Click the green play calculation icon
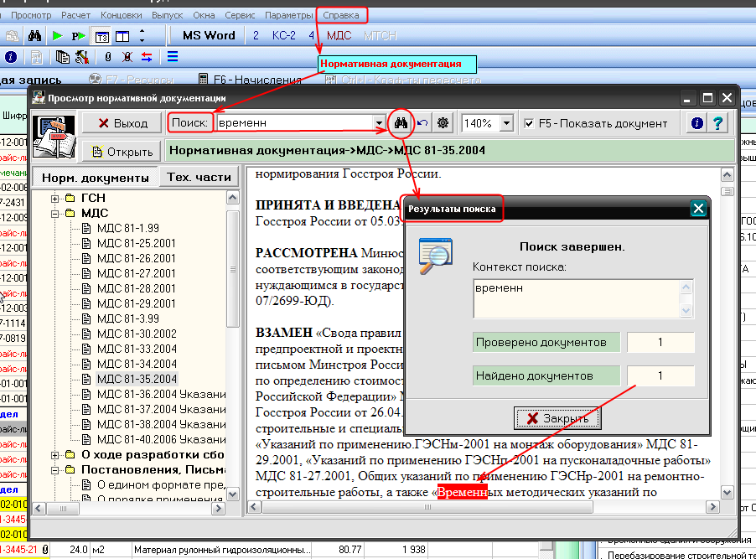This screenshot has height=559, width=756. coord(57,36)
